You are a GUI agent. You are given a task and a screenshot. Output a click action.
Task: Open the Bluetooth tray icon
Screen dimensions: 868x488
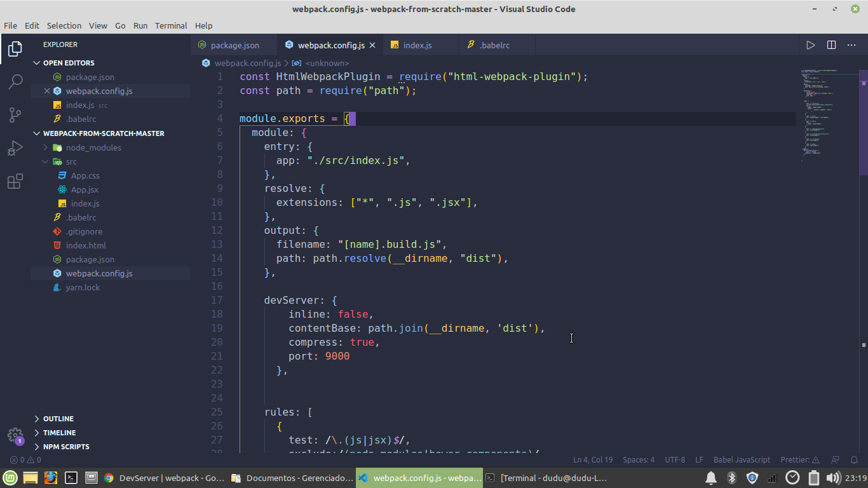point(731,478)
